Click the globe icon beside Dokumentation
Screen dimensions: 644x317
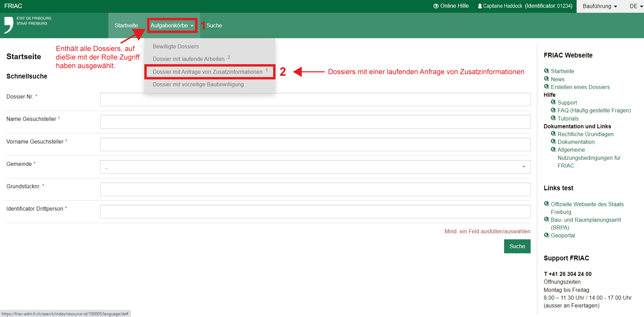(x=553, y=142)
